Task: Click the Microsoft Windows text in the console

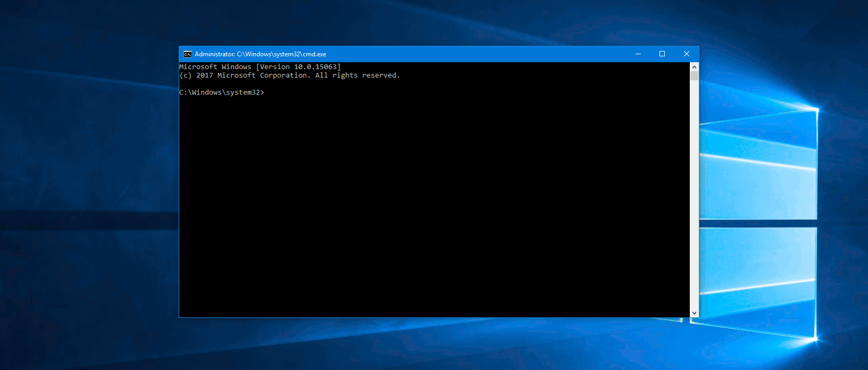Action: point(215,67)
